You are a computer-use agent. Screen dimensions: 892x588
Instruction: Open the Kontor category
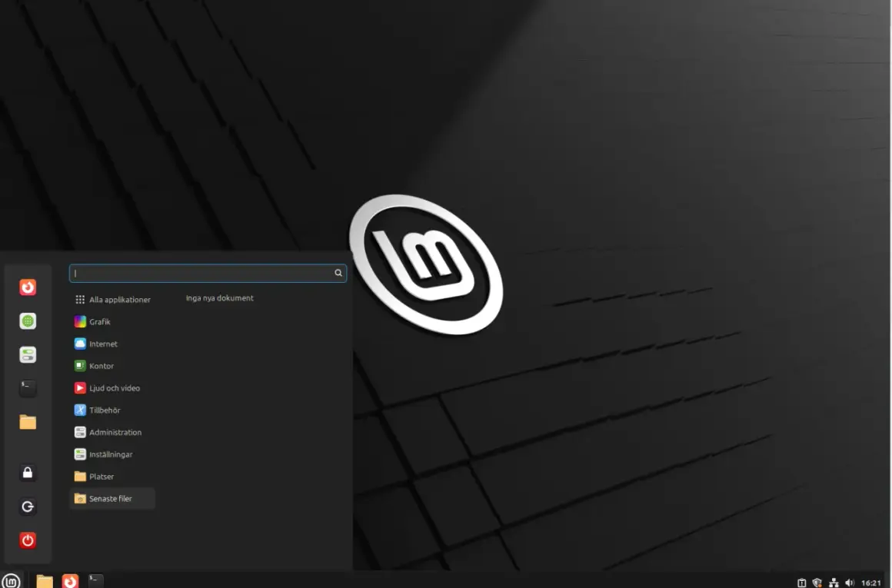tap(112, 366)
